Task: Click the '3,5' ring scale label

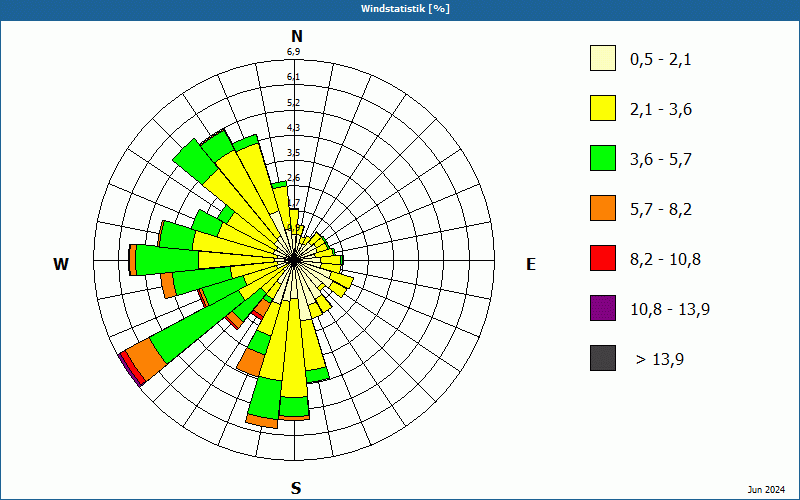Action: (x=293, y=153)
